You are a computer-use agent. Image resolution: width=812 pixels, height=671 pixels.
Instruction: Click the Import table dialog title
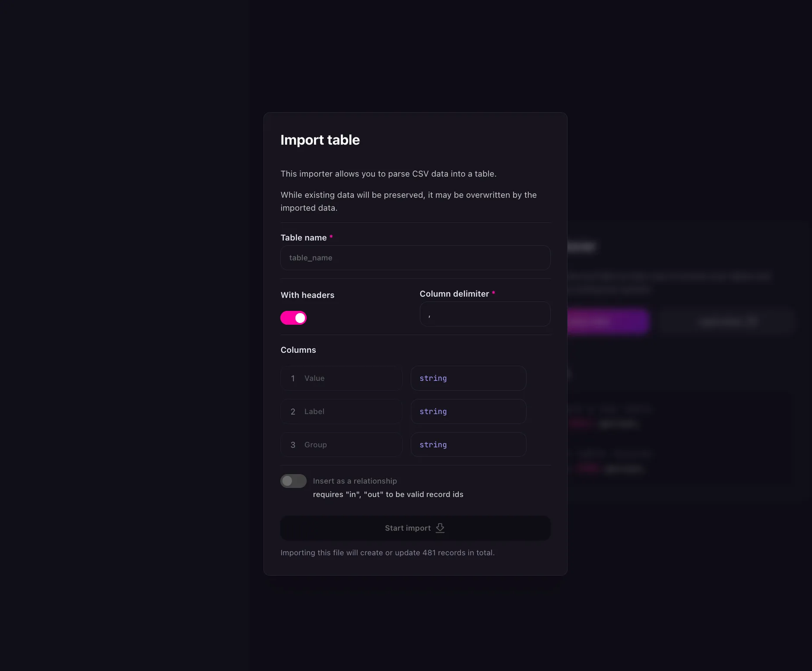pyautogui.click(x=320, y=140)
